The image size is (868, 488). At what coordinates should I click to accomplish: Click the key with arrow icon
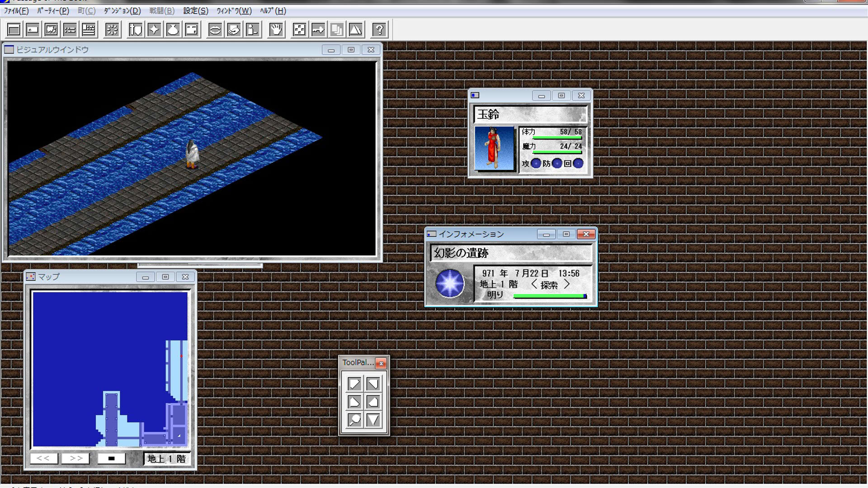tap(318, 30)
